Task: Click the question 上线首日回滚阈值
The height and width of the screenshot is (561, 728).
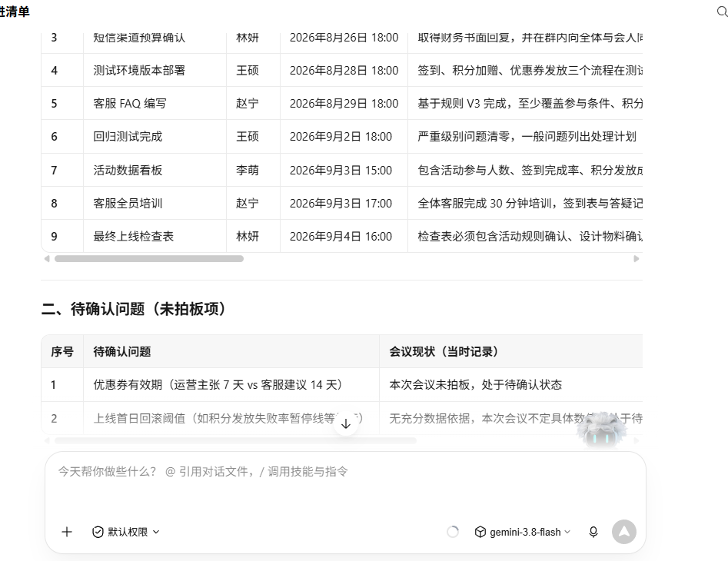Action: coord(139,419)
